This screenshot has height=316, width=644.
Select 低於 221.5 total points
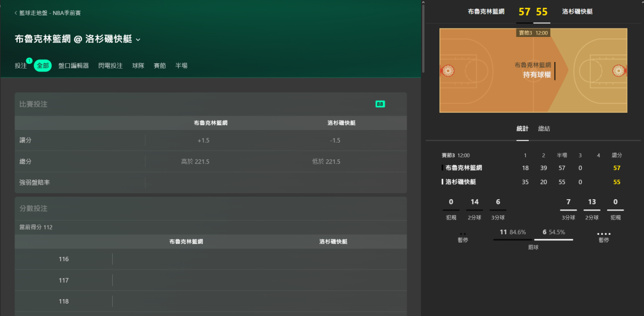click(x=326, y=162)
